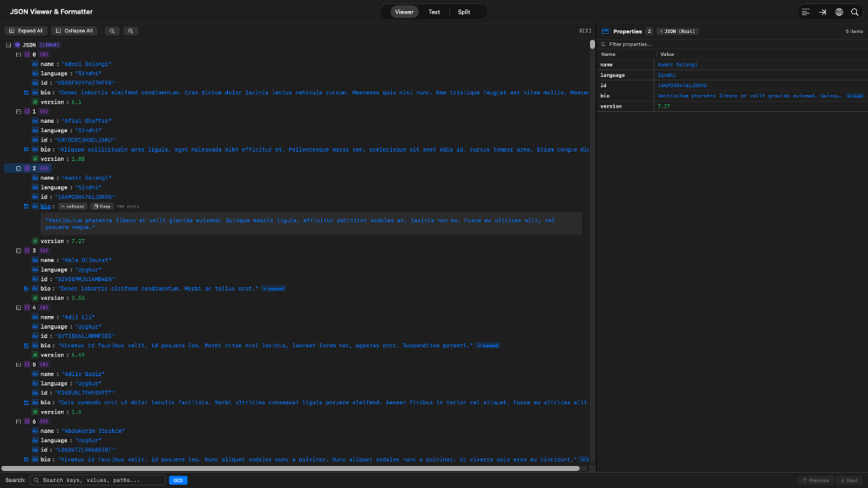The width and height of the screenshot is (868, 488).
Task: Click the string type icon beside "Adeel Solangi"
Action: pos(35,64)
